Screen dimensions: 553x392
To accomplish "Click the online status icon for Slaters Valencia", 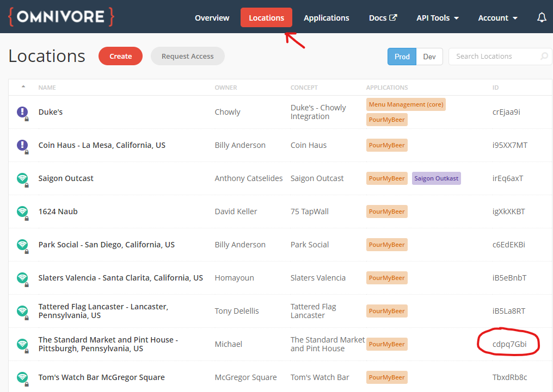I will tap(22, 278).
